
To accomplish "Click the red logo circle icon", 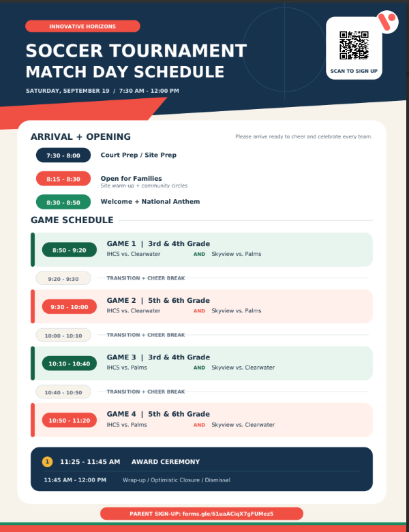I will point(388,22).
